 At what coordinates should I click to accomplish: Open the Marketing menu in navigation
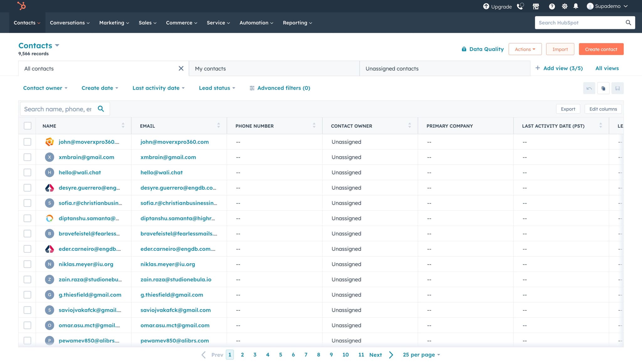[x=114, y=23]
